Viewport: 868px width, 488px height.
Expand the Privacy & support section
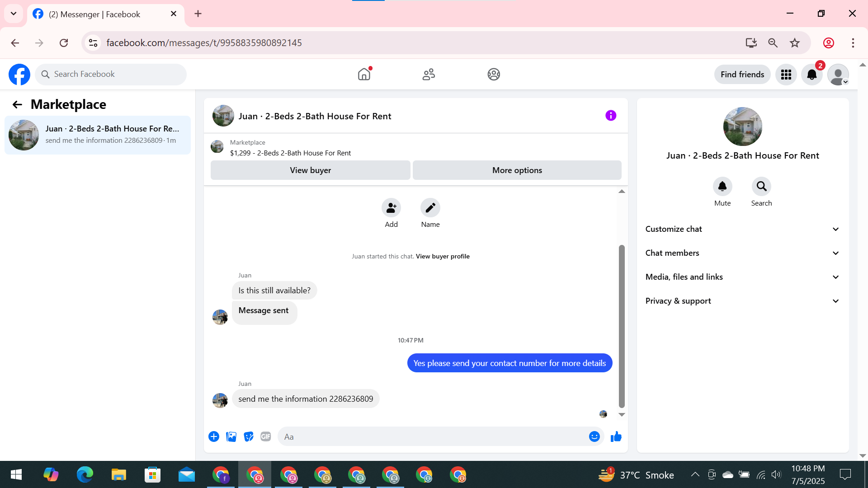pos(742,301)
